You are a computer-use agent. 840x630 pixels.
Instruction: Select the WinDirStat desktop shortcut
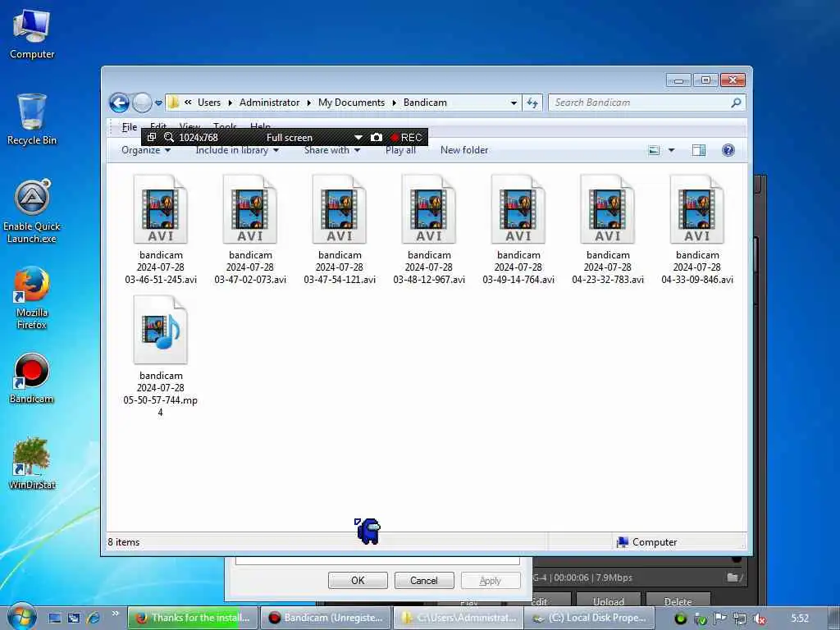coord(32,463)
